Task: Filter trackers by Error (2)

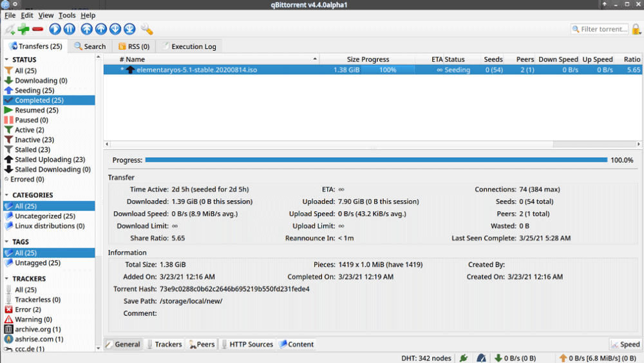Action: point(49,310)
